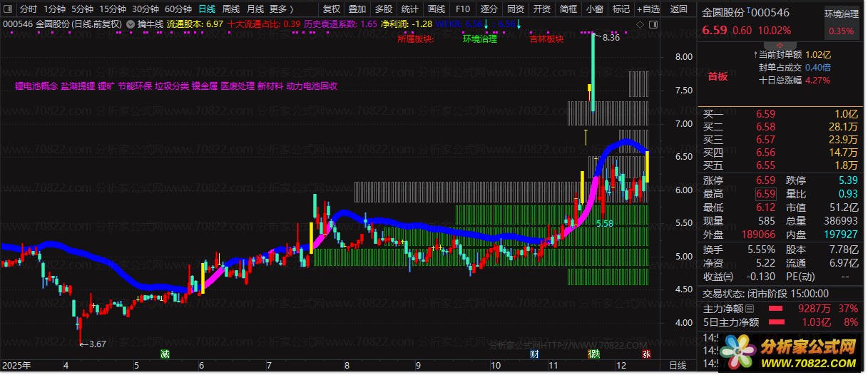Click the blue 财 marker on timeline

pyautogui.click(x=534, y=354)
